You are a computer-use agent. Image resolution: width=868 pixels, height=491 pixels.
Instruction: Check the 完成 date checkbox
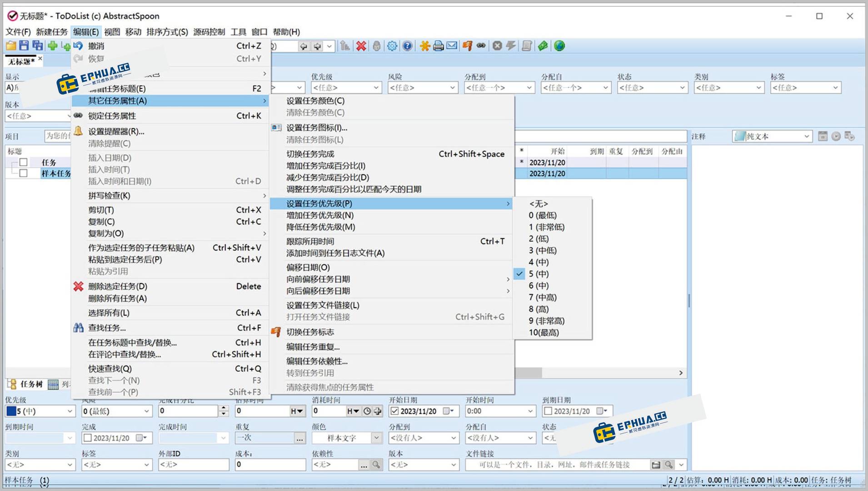click(x=87, y=438)
